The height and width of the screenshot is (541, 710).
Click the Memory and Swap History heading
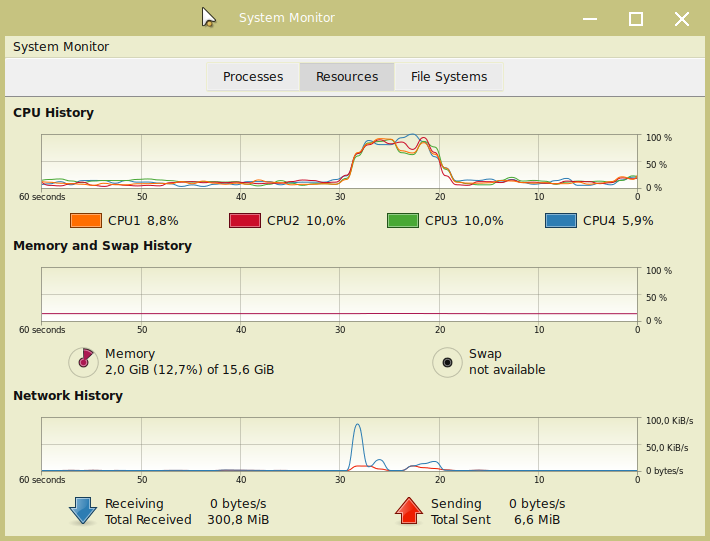[102, 246]
